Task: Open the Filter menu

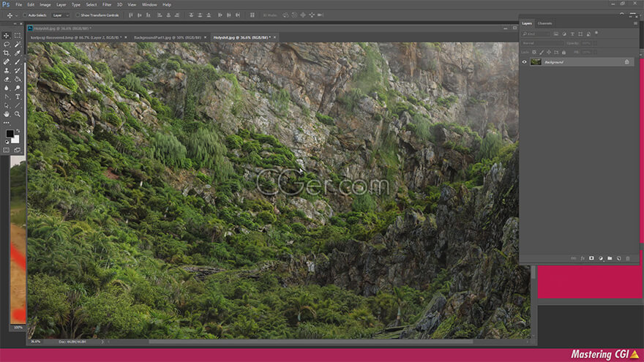Action: [x=107, y=4]
